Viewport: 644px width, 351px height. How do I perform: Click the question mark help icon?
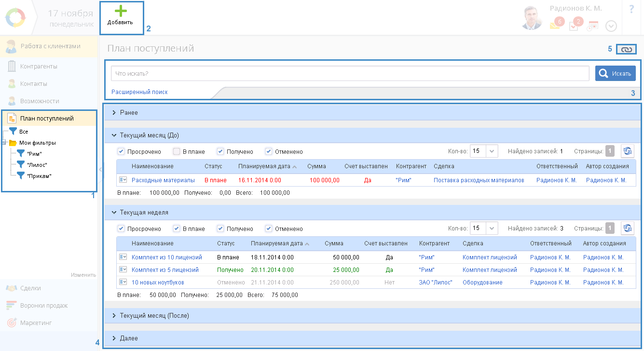tap(631, 9)
